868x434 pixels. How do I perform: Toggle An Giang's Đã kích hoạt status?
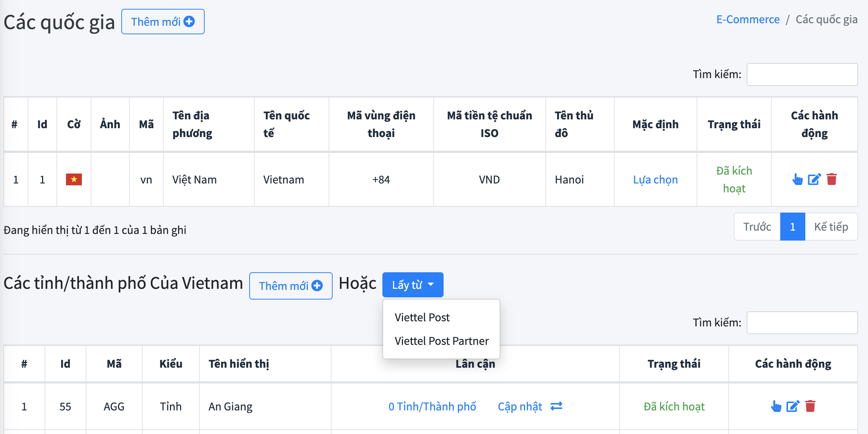[674, 406]
